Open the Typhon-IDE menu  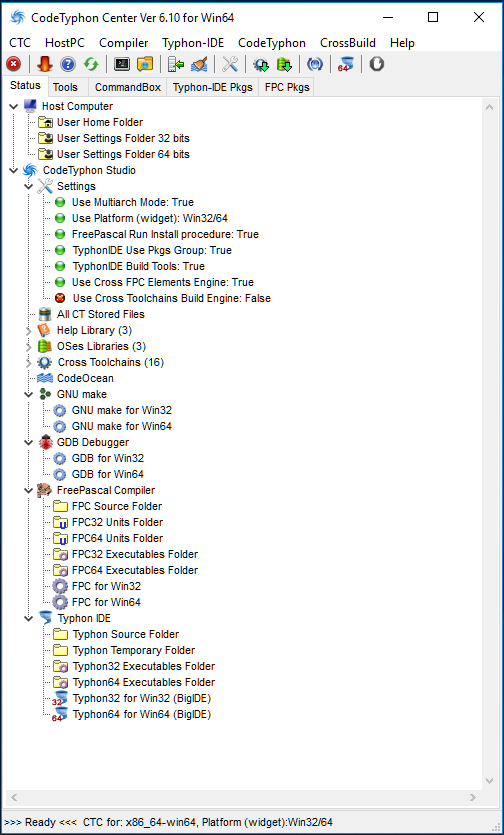click(x=193, y=43)
